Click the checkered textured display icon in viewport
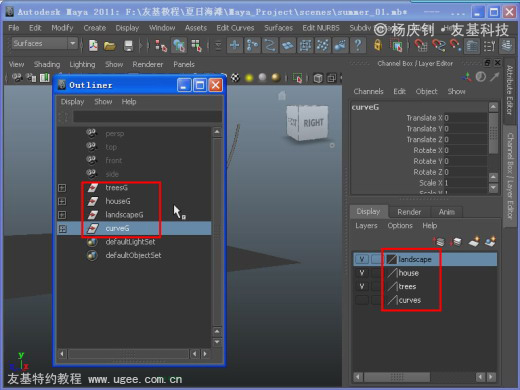520x390 pixels. (x=235, y=78)
